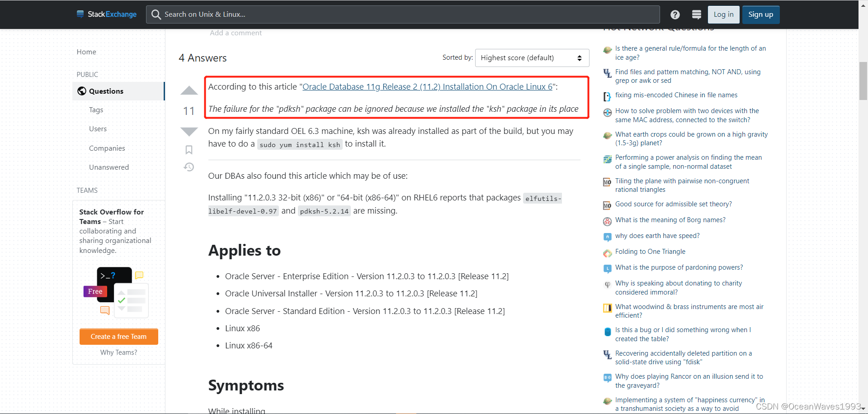Open the site switcher stack icon

click(x=697, y=14)
